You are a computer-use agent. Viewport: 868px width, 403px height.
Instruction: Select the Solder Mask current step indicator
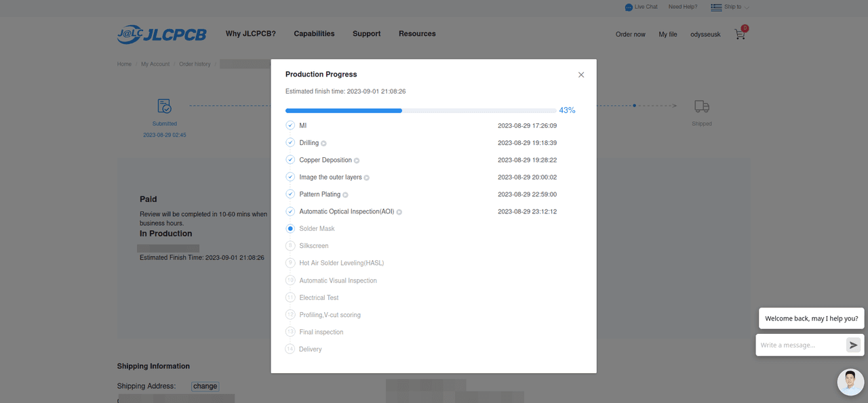(290, 229)
